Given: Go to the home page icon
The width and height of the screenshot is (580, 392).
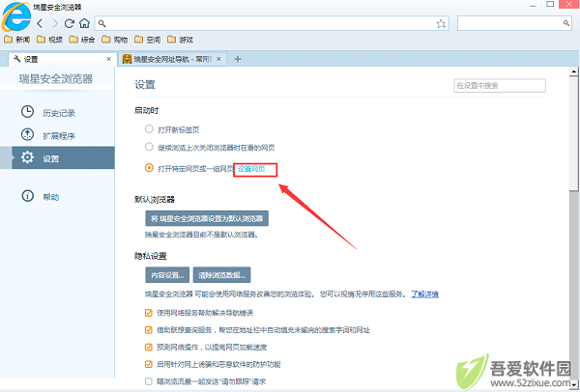Looking at the screenshot, I should click(85, 23).
